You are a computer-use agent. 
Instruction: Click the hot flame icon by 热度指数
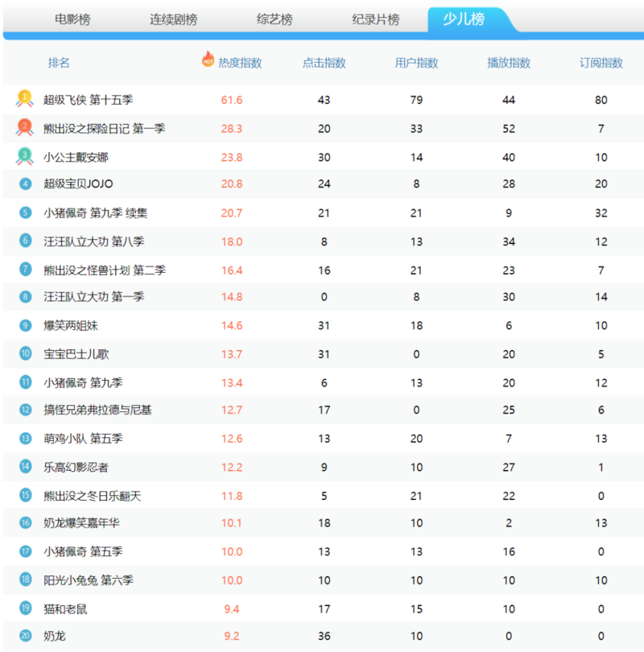click(x=208, y=59)
